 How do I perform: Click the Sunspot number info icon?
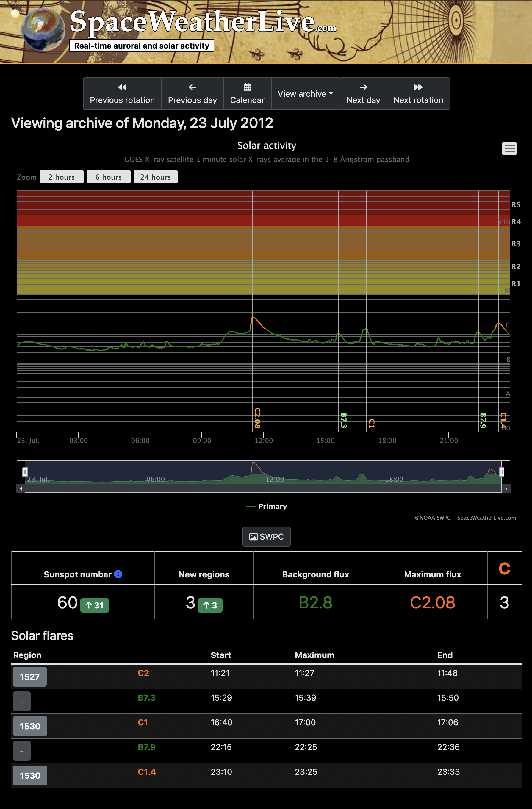(118, 574)
